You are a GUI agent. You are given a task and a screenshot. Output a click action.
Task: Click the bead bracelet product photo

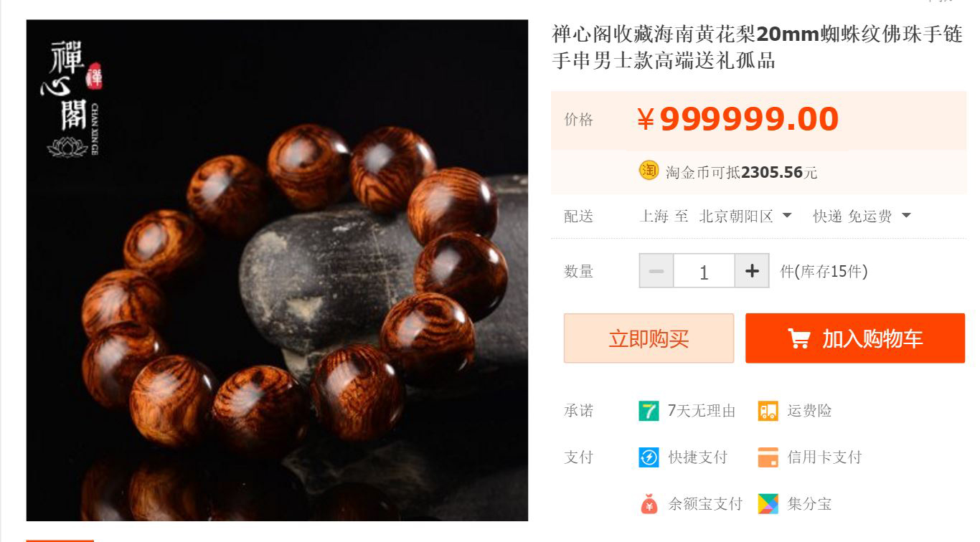pos(277,270)
